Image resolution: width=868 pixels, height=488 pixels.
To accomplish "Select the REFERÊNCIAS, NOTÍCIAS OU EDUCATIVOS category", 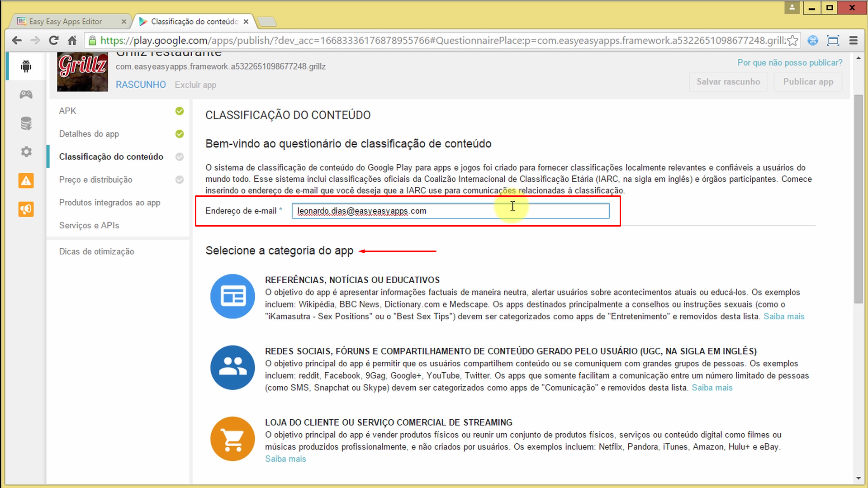I will pos(232,296).
